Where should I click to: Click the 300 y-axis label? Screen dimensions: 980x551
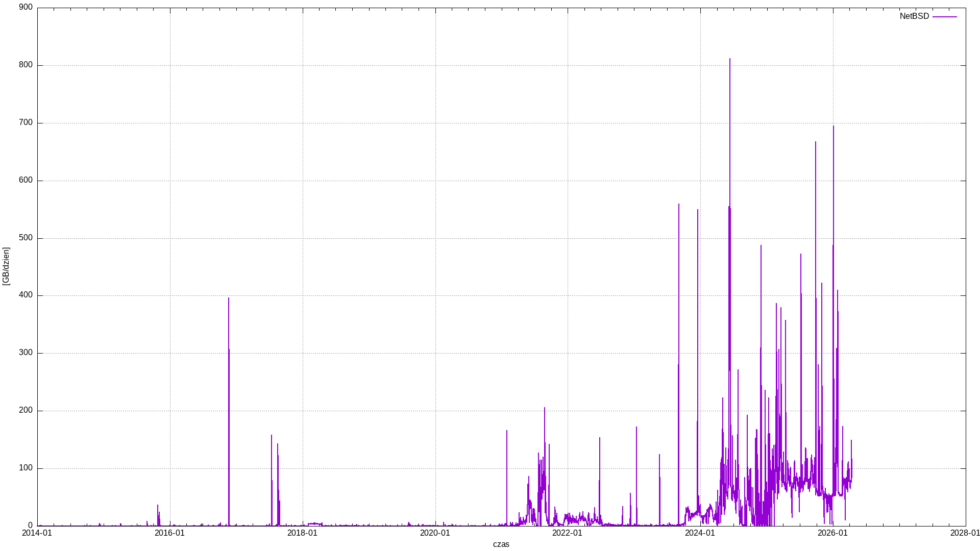pyautogui.click(x=26, y=353)
